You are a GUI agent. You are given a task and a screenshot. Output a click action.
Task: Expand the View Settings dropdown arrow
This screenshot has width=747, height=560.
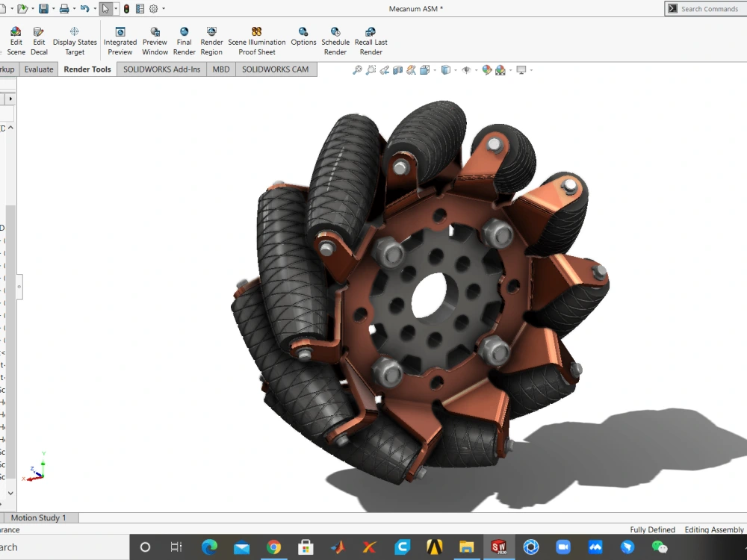(x=532, y=70)
